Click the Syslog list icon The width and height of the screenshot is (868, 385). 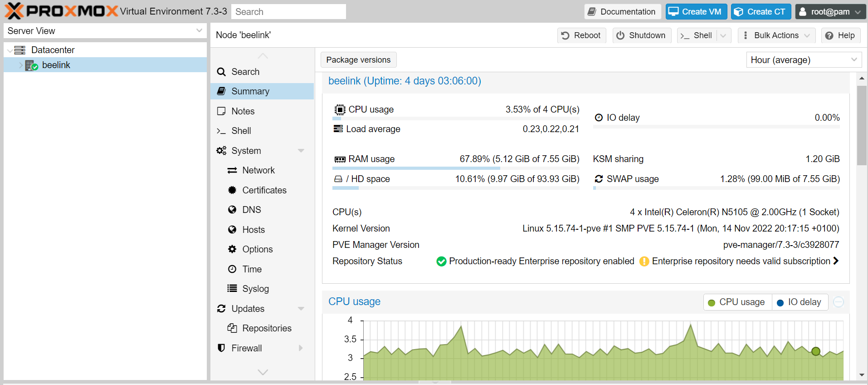[232, 289]
